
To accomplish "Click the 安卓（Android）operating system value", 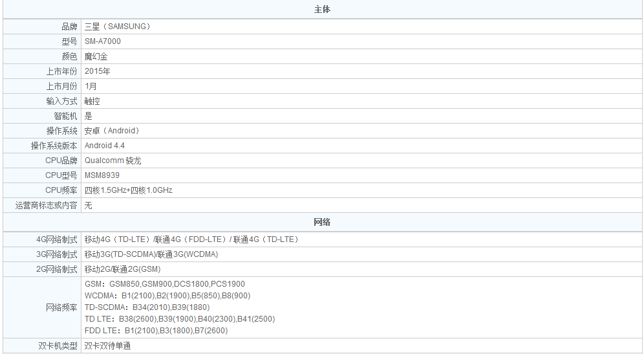I will tap(113, 131).
